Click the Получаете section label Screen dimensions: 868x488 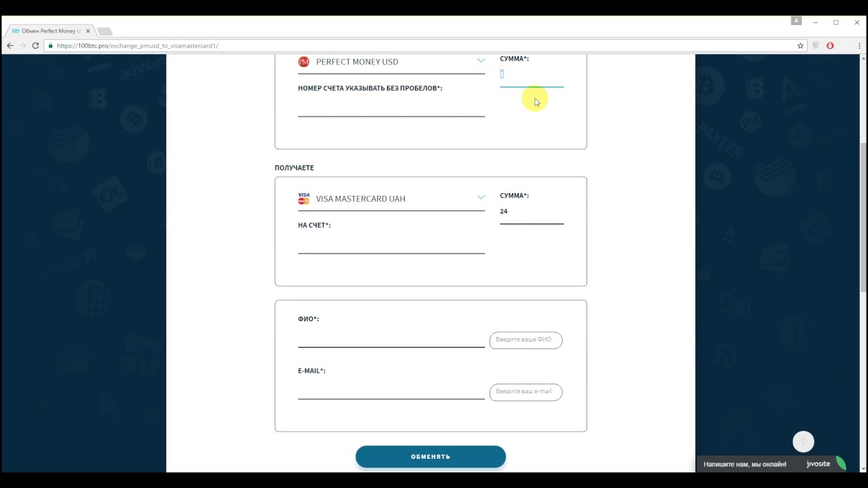[x=294, y=167]
